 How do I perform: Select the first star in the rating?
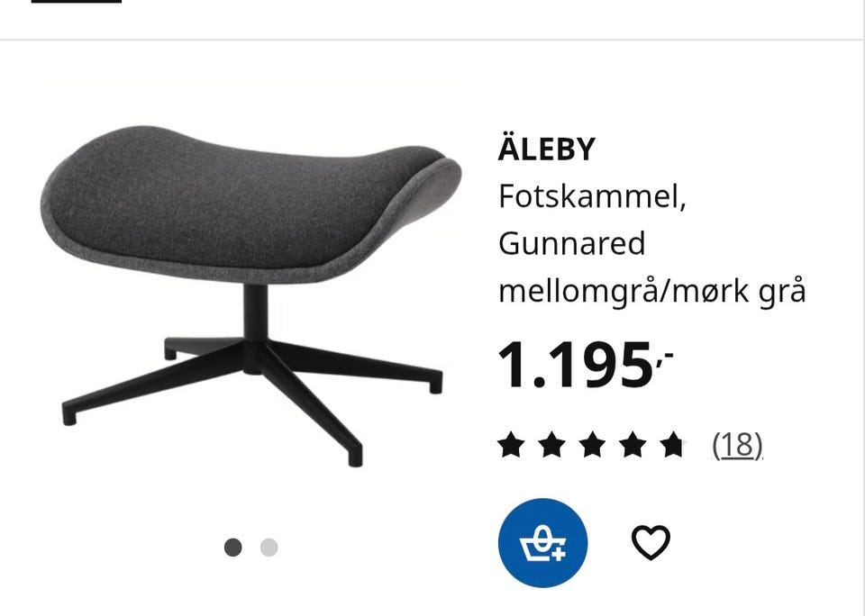coord(511,445)
